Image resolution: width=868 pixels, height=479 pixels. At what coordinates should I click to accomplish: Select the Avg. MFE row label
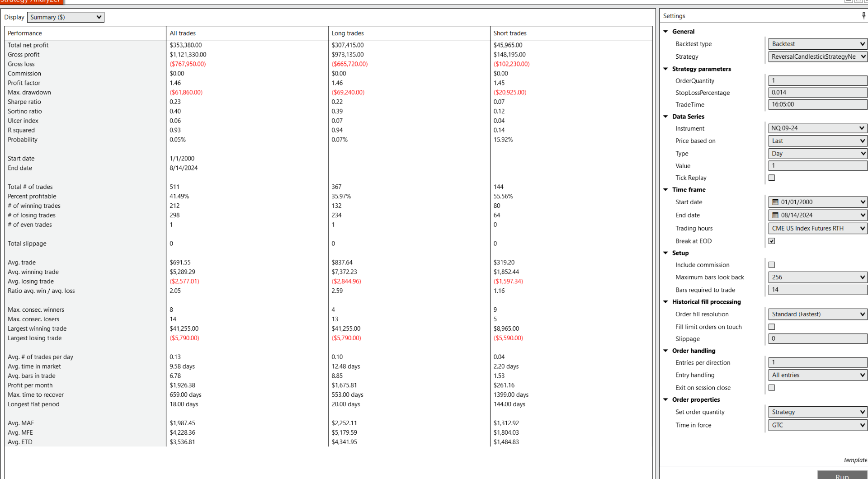[21, 432]
